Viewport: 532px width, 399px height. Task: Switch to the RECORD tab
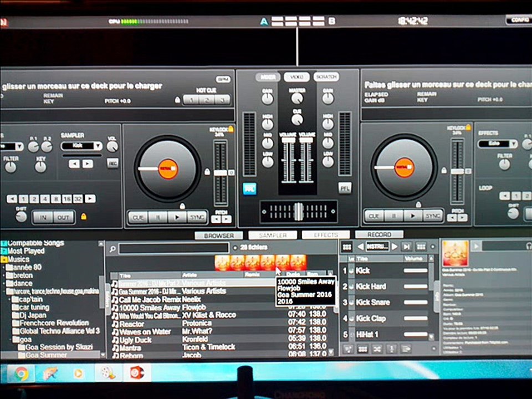pyautogui.click(x=379, y=234)
